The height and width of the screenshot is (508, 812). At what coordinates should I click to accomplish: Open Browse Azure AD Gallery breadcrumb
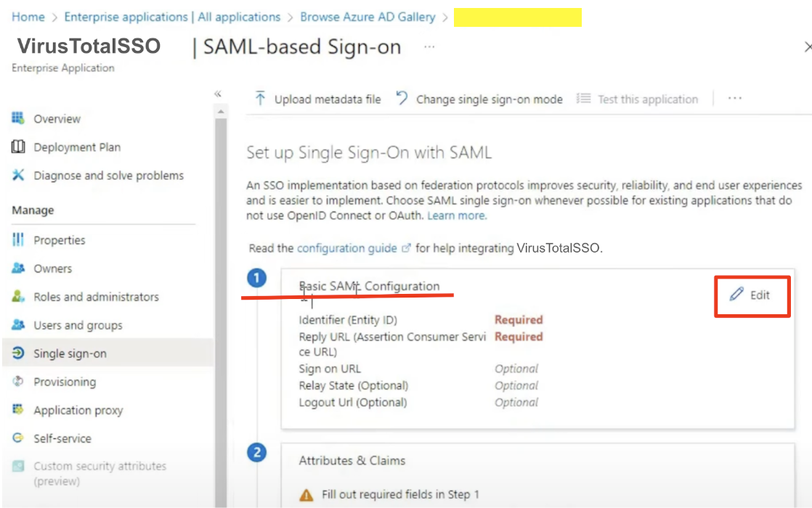click(x=368, y=17)
